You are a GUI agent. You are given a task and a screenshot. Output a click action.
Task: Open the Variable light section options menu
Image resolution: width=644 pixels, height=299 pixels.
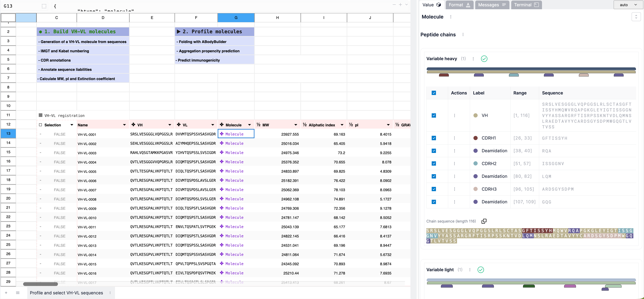point(470,270)
